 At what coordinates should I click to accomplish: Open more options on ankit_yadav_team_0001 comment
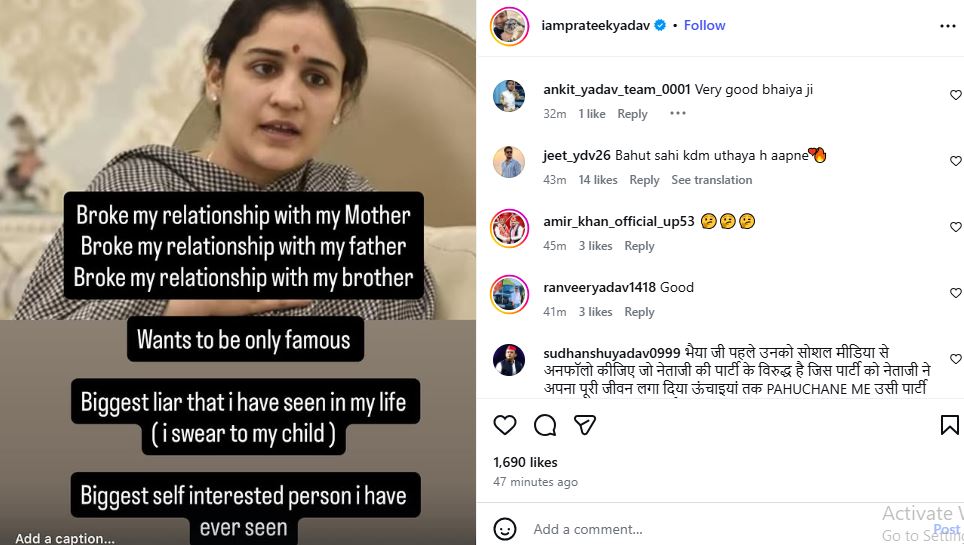pyautogui.click(x=678, y=114)
